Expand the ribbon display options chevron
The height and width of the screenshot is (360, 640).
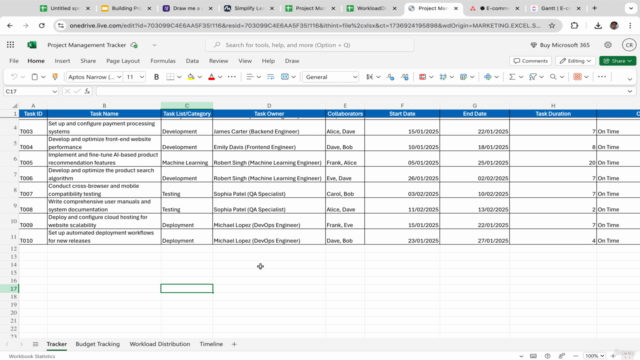click(x=630, y=79)
